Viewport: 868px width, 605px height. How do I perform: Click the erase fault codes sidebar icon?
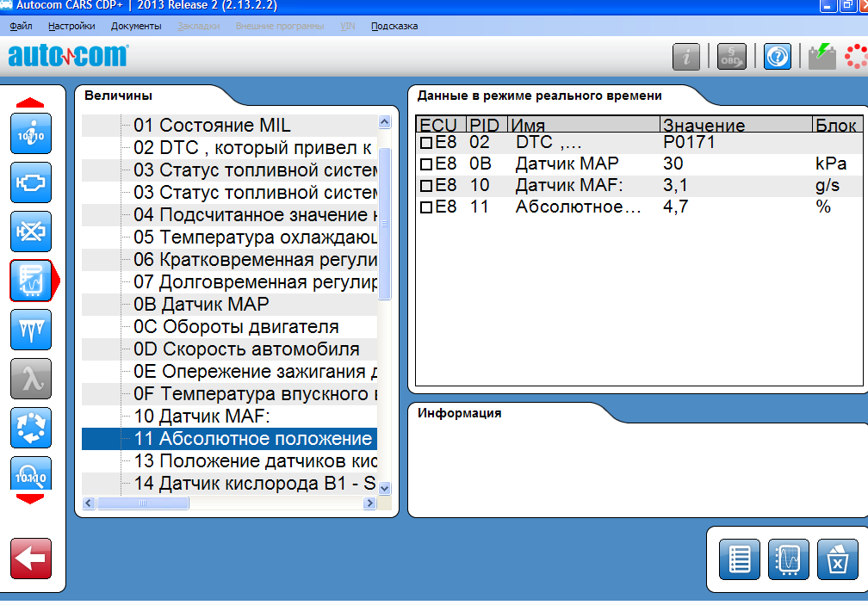tap(30, 232)
